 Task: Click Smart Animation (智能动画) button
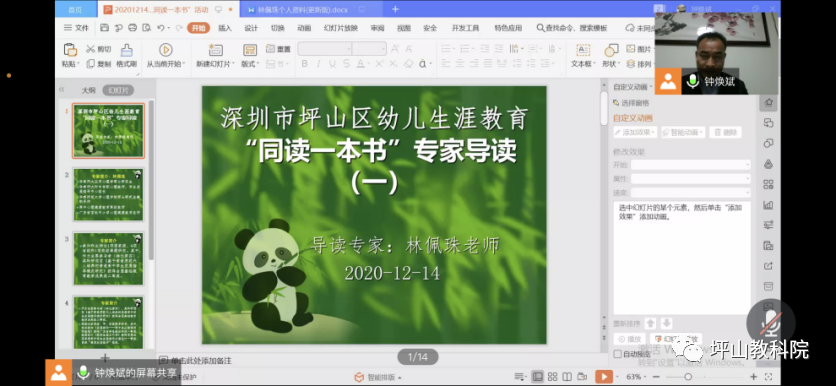683,132
